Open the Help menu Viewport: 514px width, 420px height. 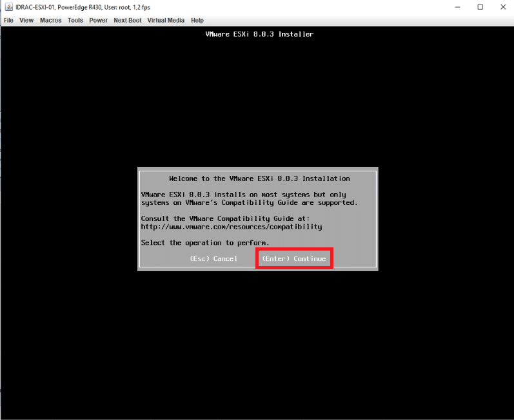(x=197, y=21)
